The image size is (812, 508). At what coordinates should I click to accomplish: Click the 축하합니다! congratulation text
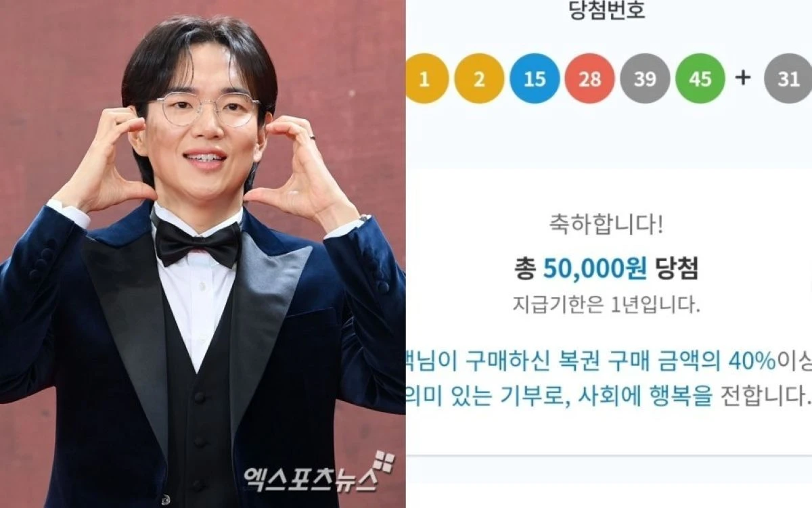[x=606, y=227]
